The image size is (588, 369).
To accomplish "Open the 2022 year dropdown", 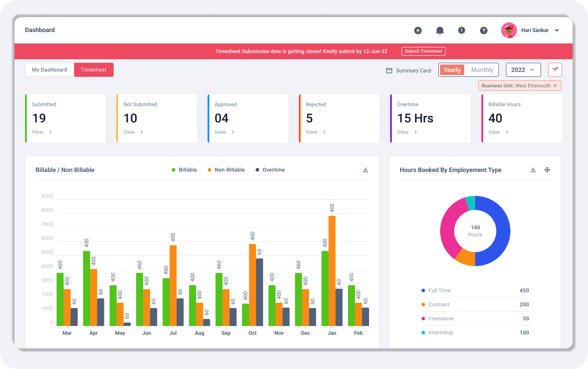I will point(523,70).
